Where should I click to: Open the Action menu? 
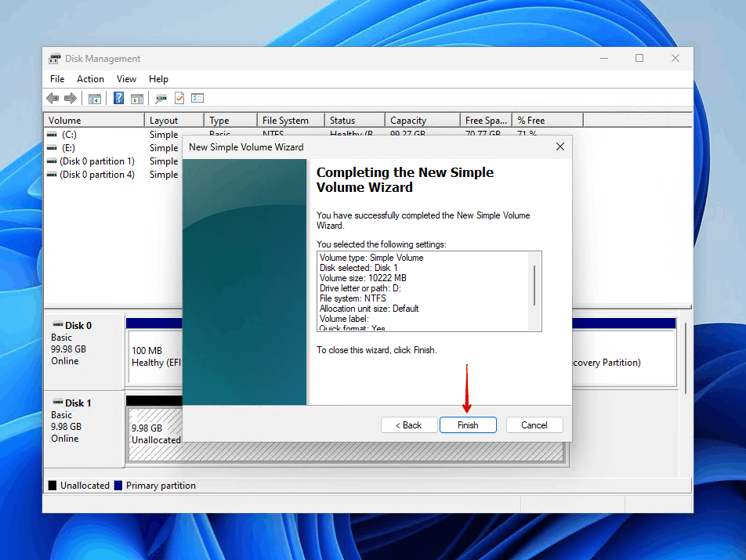90,79
